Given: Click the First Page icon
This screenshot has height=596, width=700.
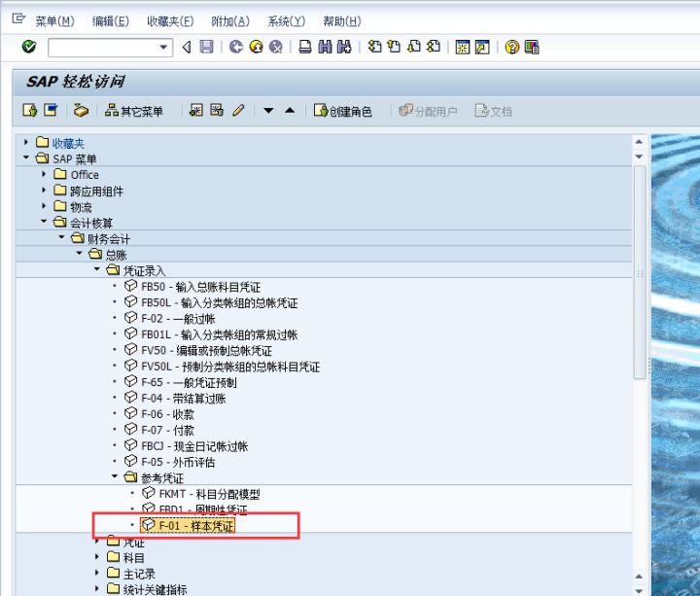Looking at the screenshot, I should click(374, 47).
